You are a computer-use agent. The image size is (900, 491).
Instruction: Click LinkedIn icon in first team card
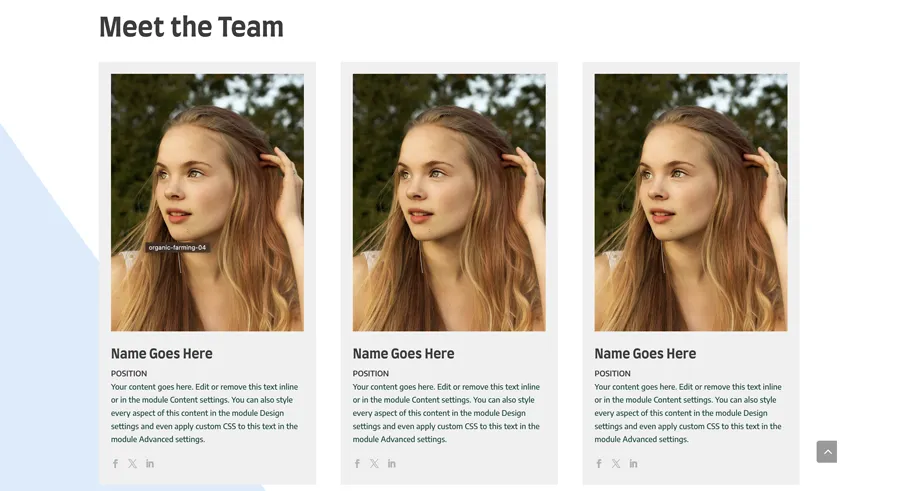tap(150, 463)
